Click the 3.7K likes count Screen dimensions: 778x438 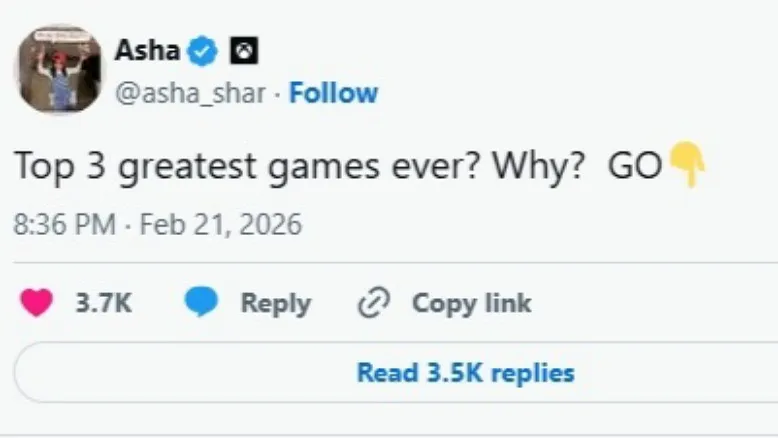click(103, 303)
